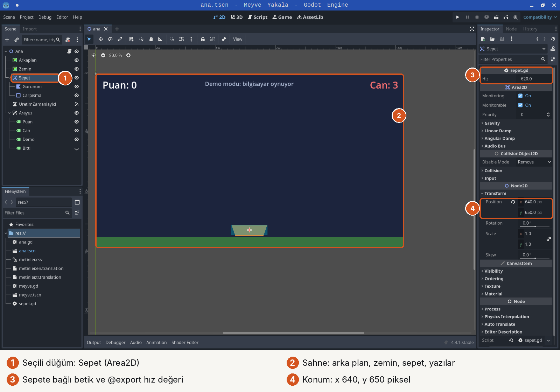Hide the Sepet node
Screen dimensions: 560x392
(76, 78)
